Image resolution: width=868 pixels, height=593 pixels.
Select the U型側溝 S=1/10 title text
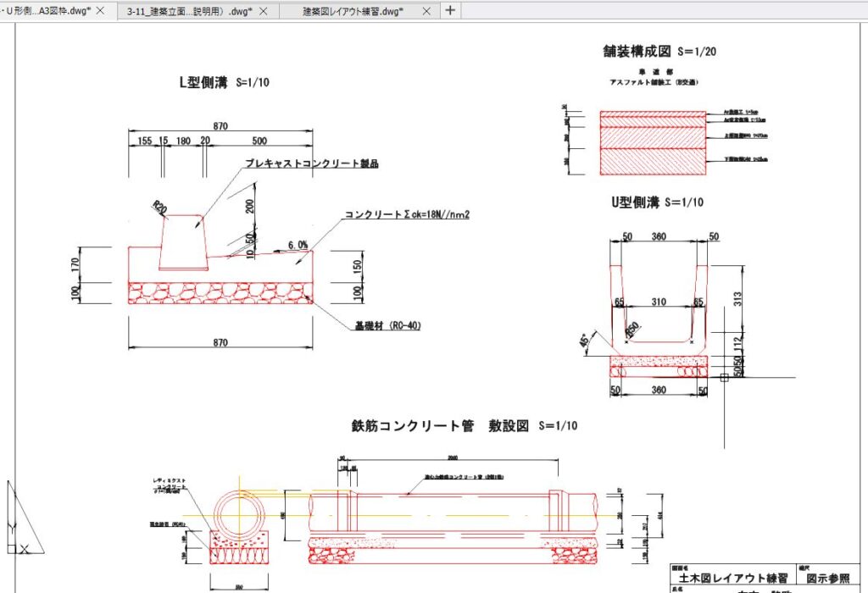point(658,202)
